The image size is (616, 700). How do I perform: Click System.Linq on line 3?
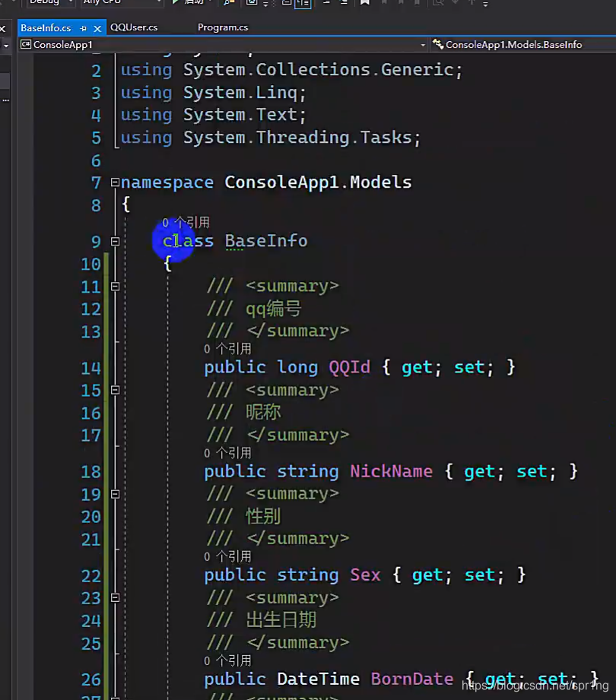[240, 93]
